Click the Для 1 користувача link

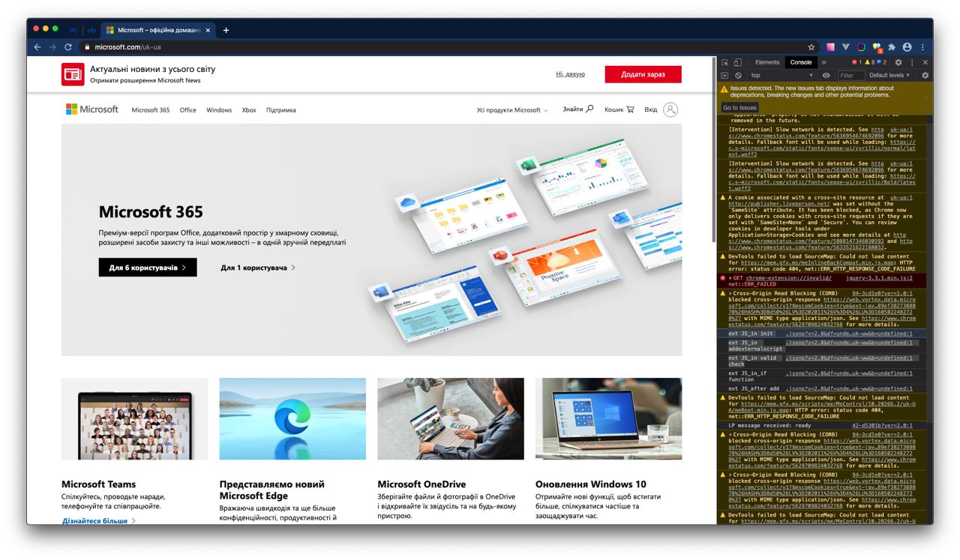(x=258, y=268)
